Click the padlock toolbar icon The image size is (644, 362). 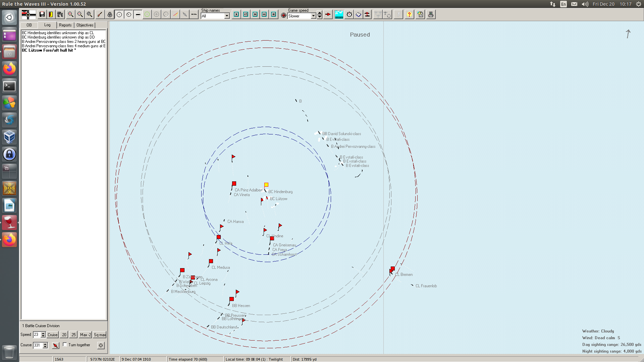pyautogui.click(x=110, y=14)
